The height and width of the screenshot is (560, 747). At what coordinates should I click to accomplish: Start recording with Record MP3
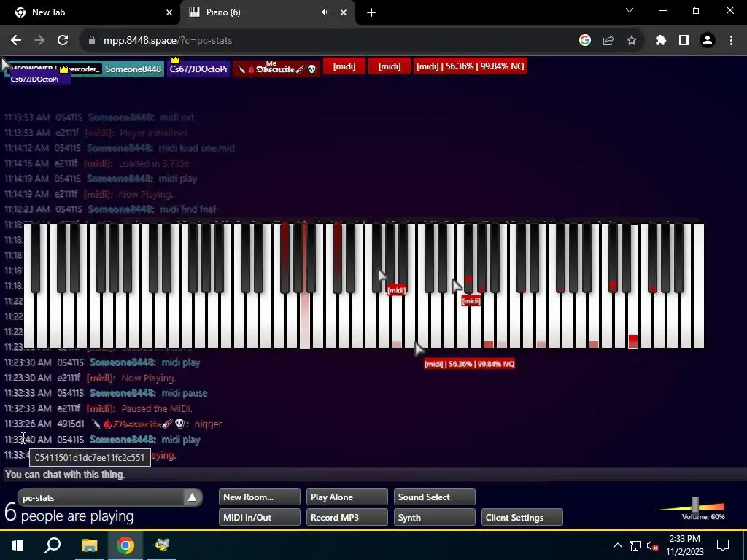click(347, 517)
